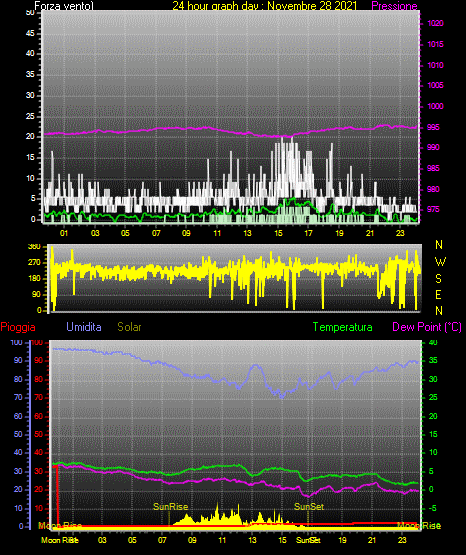Click the blue 100 on humidity axis

pos(16,343)
